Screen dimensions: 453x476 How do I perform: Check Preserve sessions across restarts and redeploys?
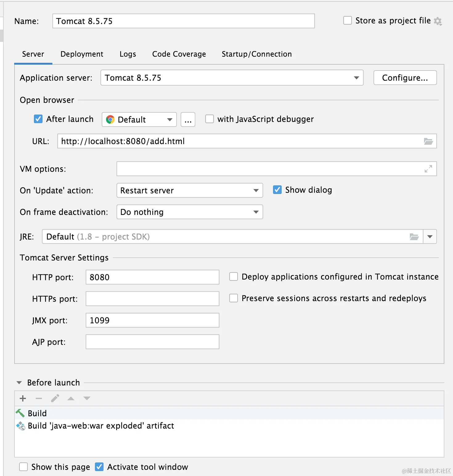point(234,298)
